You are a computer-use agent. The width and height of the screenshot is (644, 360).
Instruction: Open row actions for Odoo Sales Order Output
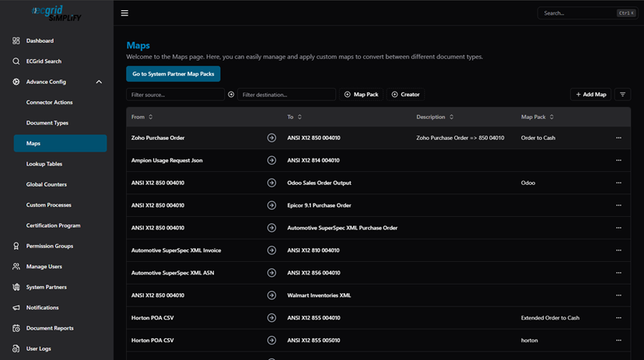618,183
